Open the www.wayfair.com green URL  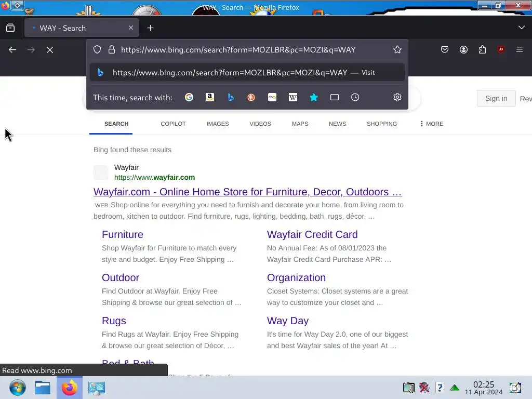click(x=154, y=178)
